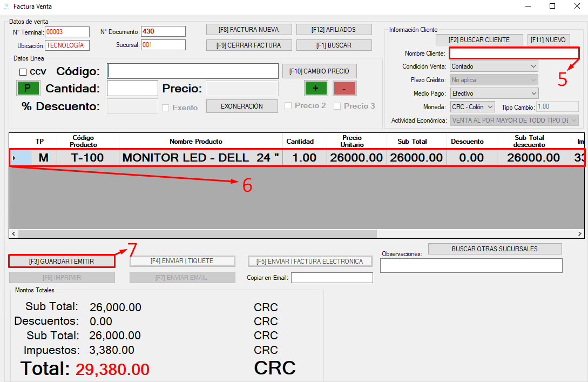Enable the Precio 2 checkbox
This screenshot has height=382, width=588.
click(x=288, y=106)
